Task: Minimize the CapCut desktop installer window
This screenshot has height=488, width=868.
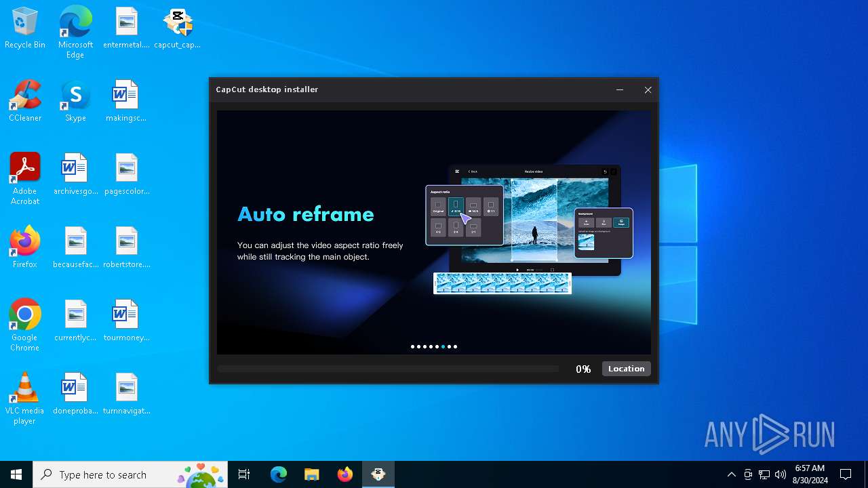Action: tap(620, 89)
